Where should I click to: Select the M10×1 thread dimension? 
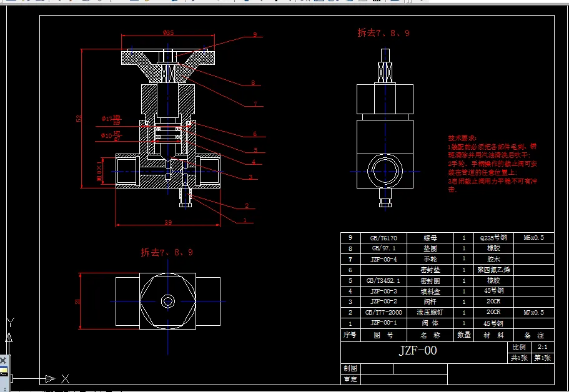(99, 172)
